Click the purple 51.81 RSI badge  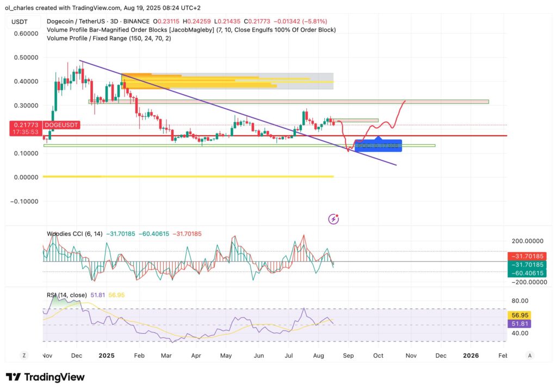(518, 323)
